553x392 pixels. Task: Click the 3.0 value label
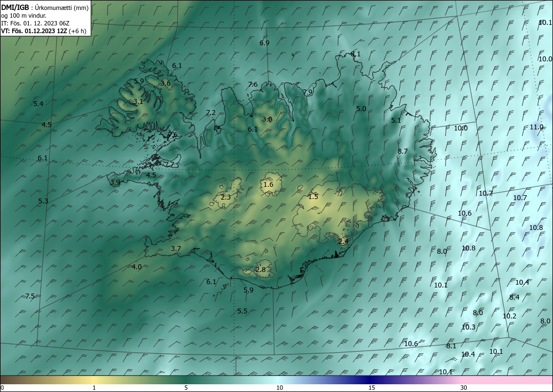coord(267,119)
